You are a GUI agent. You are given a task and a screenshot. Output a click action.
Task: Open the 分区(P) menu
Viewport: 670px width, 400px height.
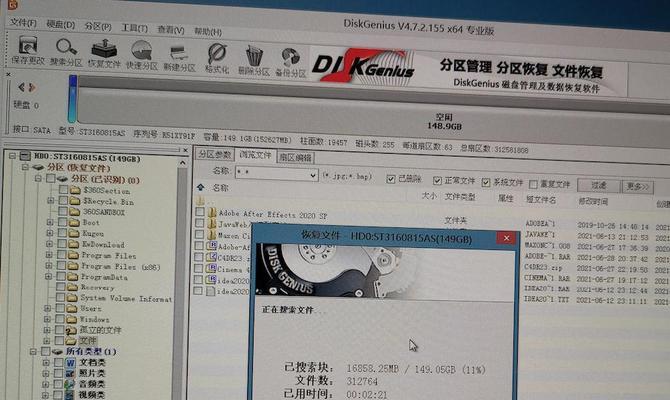tap(98, 26)
